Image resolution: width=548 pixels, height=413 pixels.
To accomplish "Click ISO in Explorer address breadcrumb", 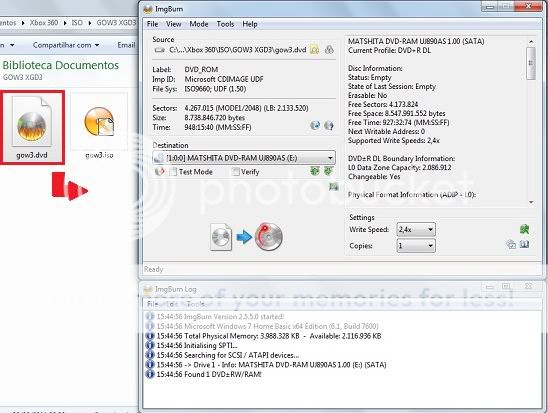I will tap(77, 23).
